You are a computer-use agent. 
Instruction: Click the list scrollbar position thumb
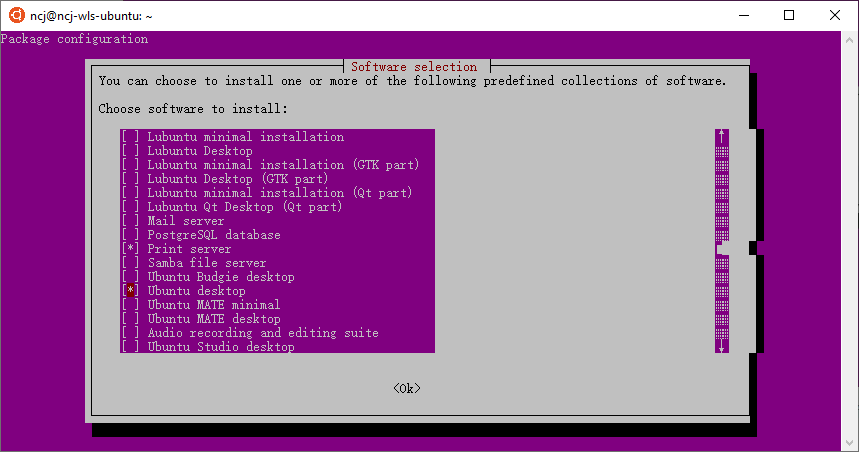pyautogui.click(x=722, y=249)
